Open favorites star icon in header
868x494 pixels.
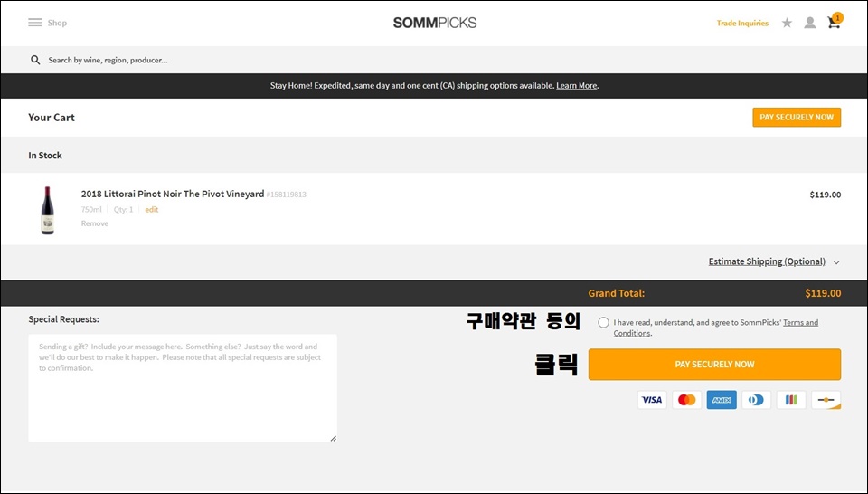787,23
